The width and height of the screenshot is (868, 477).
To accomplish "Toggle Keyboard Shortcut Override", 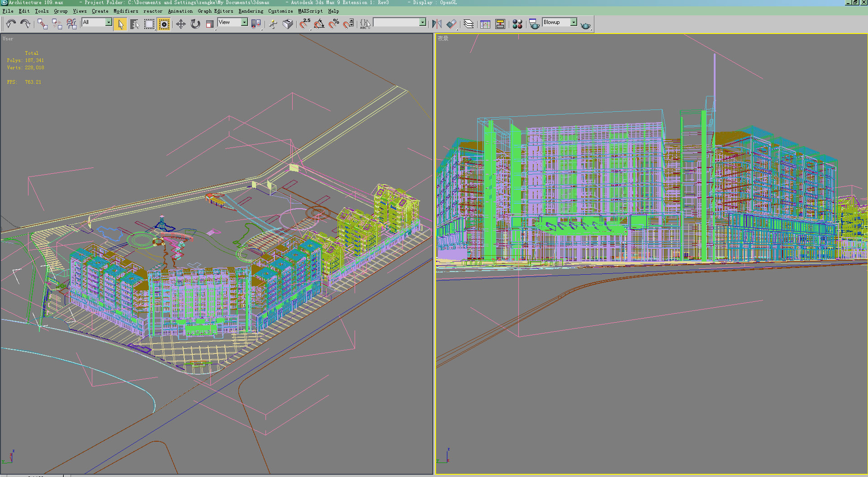I will (288, 24).
